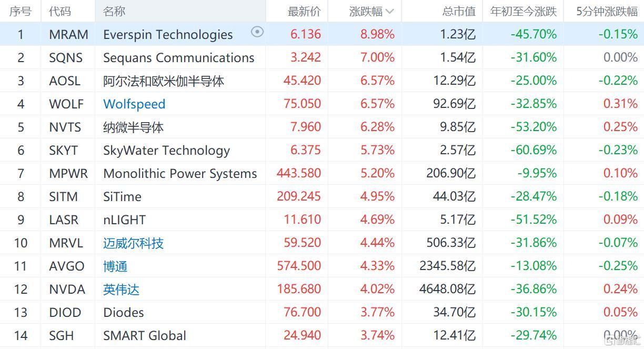This screenshot has height=349, width=644.
Task: Sort by the 5分钟涨跌幅 column header
Action: tap(606, 11)
